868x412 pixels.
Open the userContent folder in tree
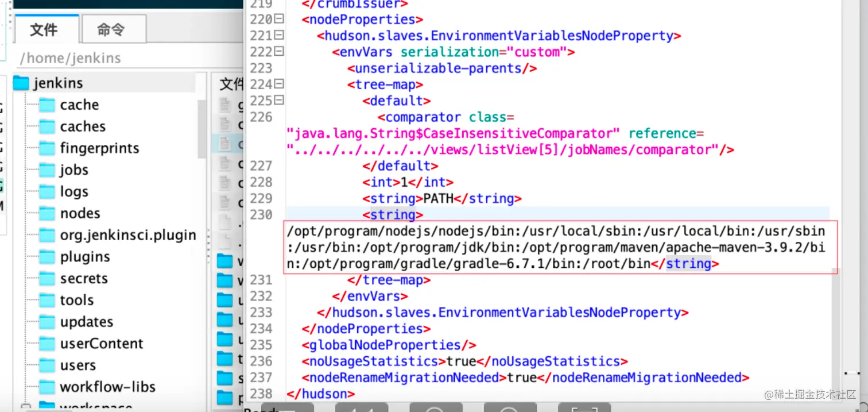click(102, 344)
